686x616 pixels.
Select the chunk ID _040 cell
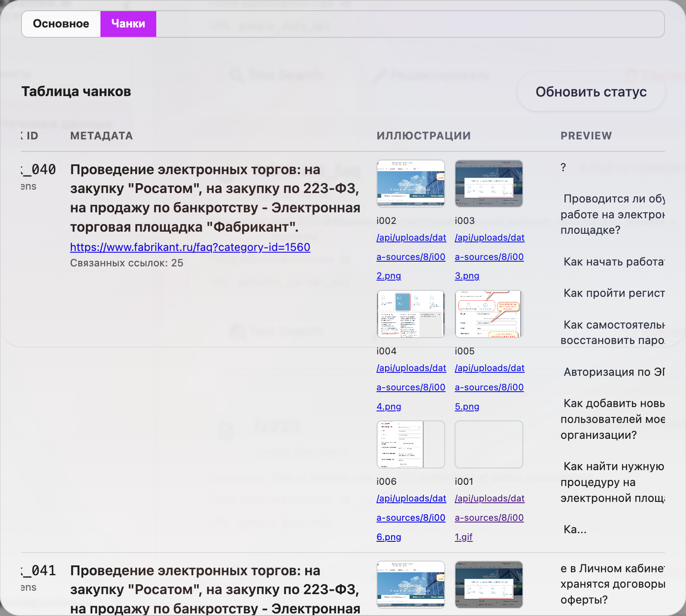click(x=39, y=169)
